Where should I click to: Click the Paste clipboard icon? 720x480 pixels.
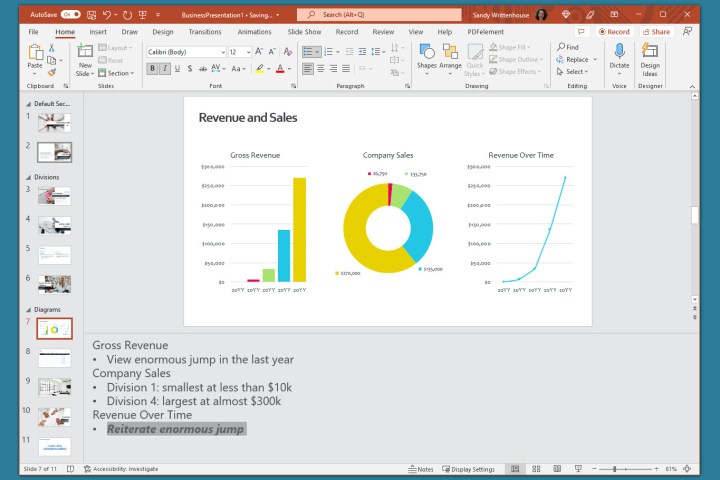[35, 52]
